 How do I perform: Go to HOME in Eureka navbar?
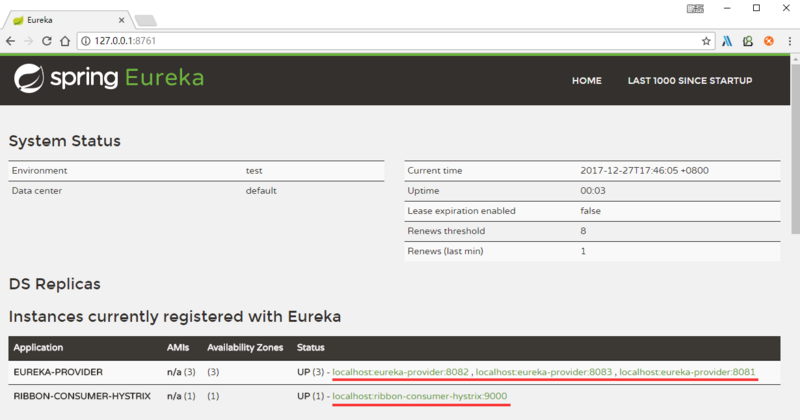[x=587, y=81]
